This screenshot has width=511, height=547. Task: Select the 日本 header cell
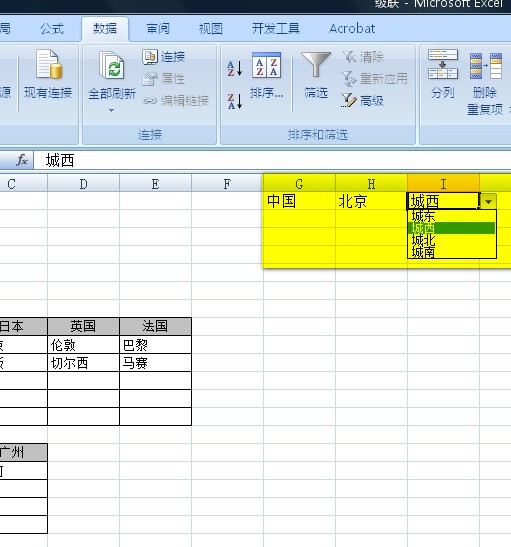coord(23,327)
